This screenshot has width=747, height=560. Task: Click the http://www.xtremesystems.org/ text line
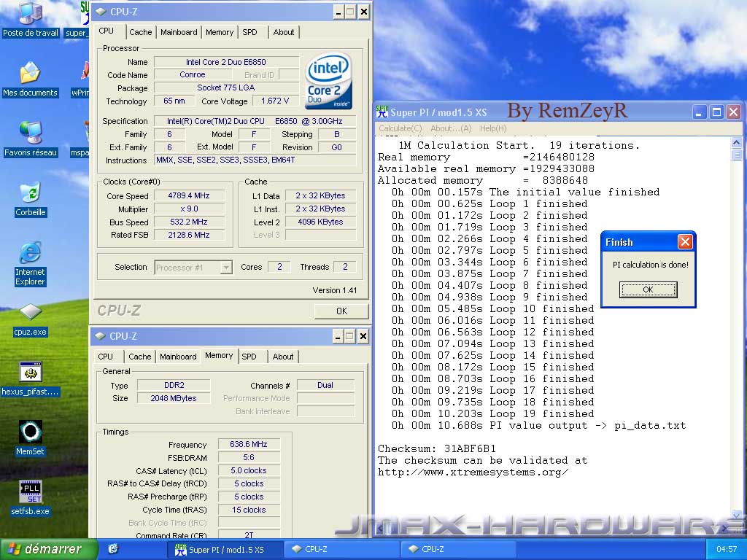coord(473,472)
